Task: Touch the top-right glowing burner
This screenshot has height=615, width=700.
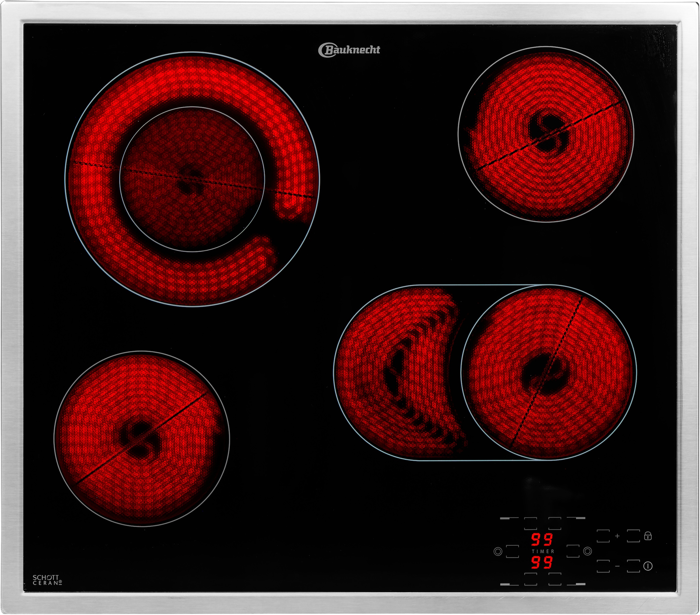Action: [546, 134]
